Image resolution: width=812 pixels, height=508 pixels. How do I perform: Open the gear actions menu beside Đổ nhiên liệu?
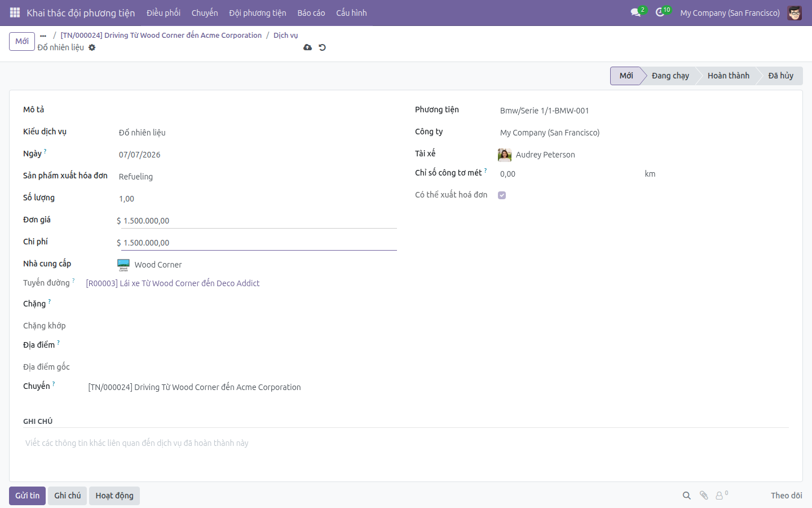tap(92, 47)
